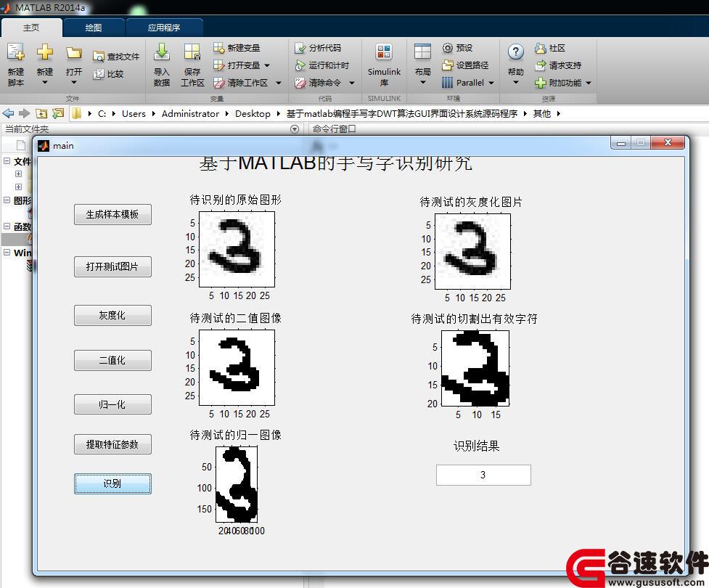Viewport: 709px width, 588px height.
Task: Open the 打开变量 dropdown arrow
Action: coord(267,65)
